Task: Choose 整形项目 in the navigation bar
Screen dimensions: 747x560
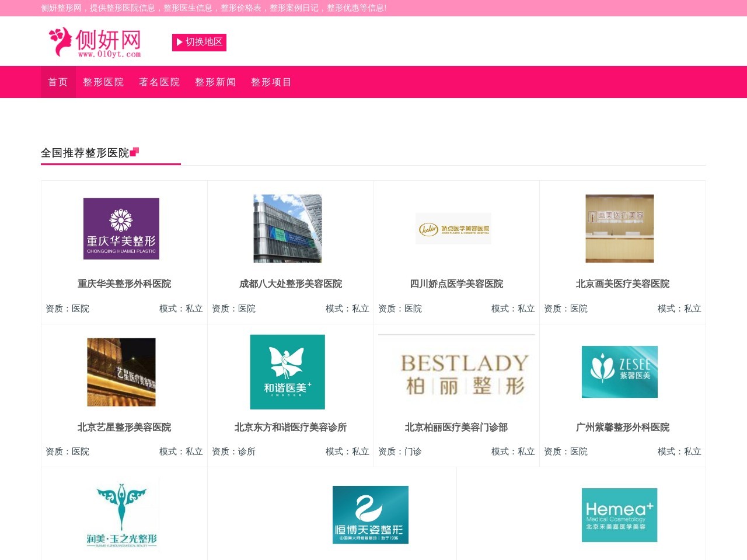Action: click(x=271, y=82)
